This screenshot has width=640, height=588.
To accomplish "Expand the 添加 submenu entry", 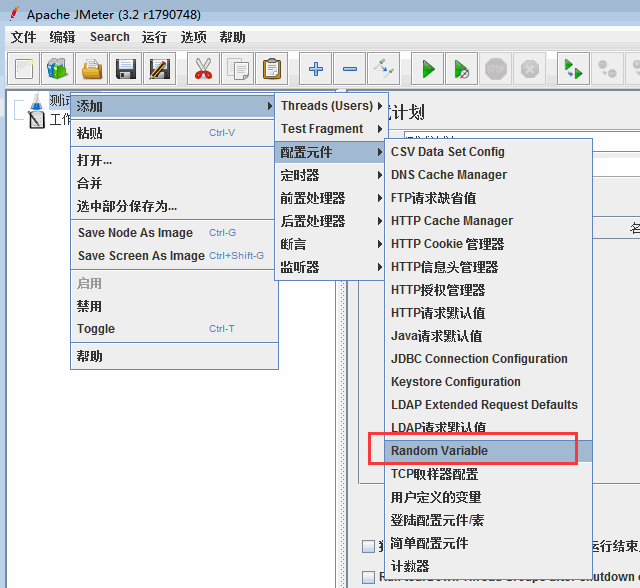I will click(173, 107).
